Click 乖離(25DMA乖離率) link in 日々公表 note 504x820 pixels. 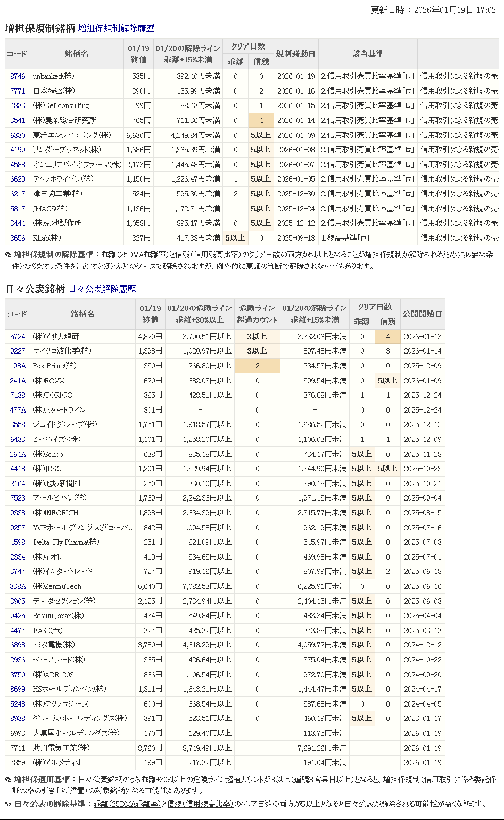(x=127, y=804)
